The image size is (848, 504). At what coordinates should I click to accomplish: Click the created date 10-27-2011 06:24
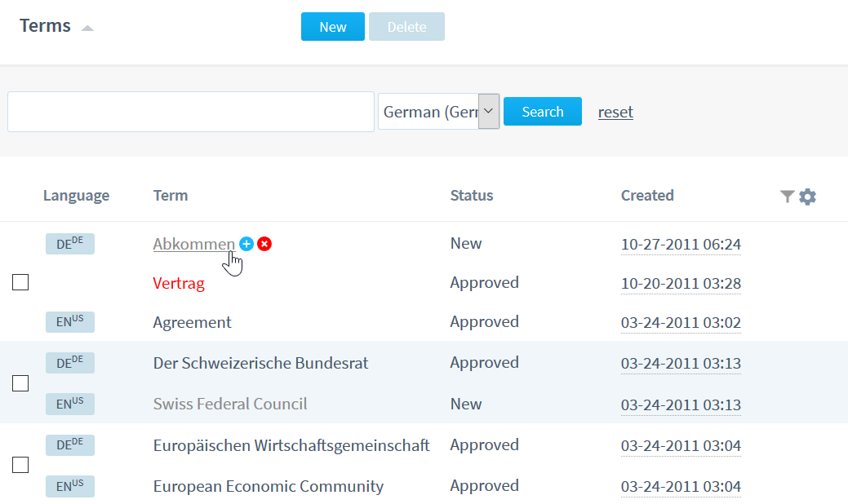pyautogui.click(x=681, y=244)
